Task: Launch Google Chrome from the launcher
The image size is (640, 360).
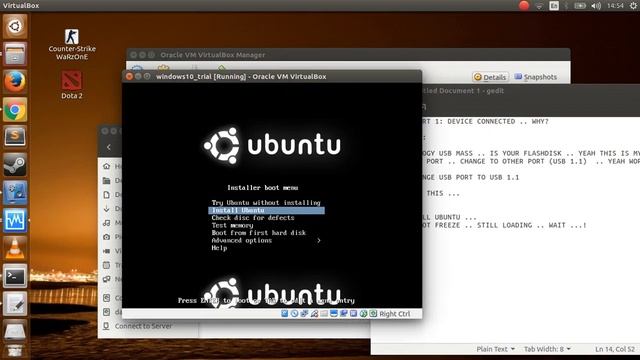Action: (15, 110)
